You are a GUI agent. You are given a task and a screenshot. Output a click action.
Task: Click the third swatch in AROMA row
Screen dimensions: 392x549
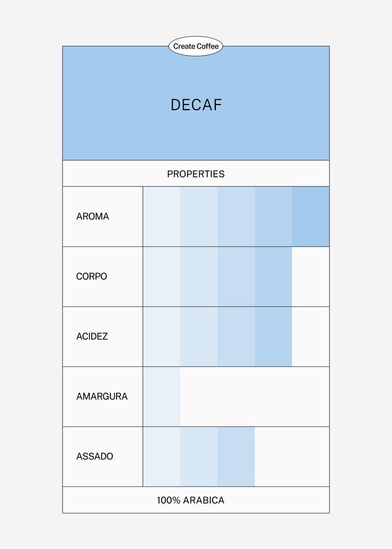click(x=236, y=216)
